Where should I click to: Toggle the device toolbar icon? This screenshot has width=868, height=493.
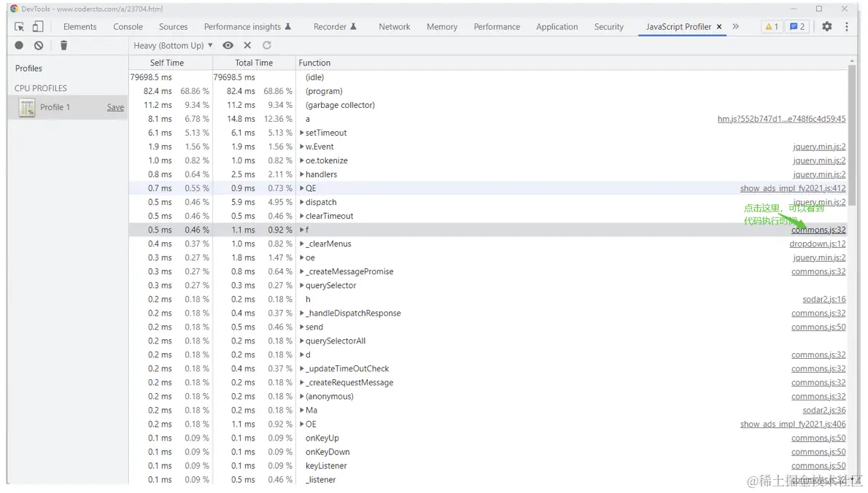38,26
